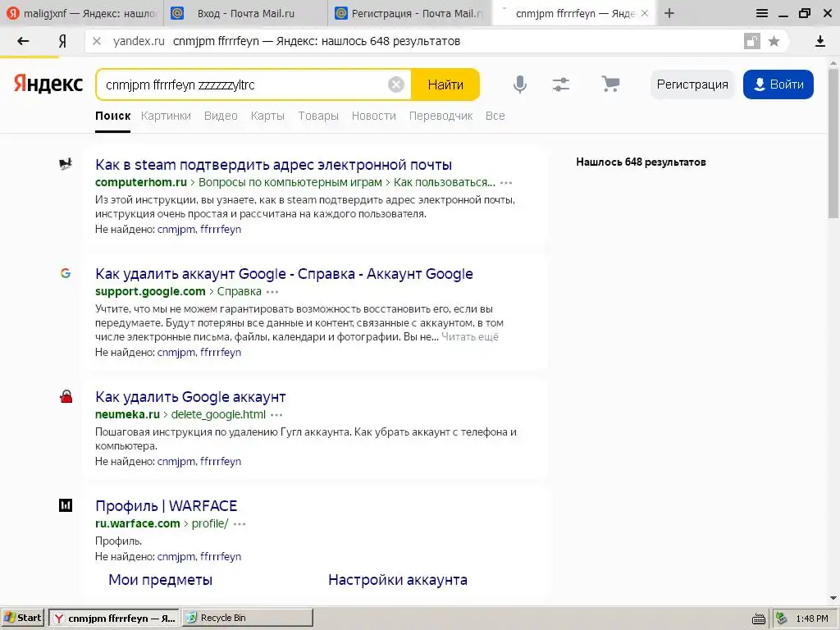Image resolution: width=840 pixels, height=630 pixels.
Task: Open the Новости search category
Action: tap(374, 116)
